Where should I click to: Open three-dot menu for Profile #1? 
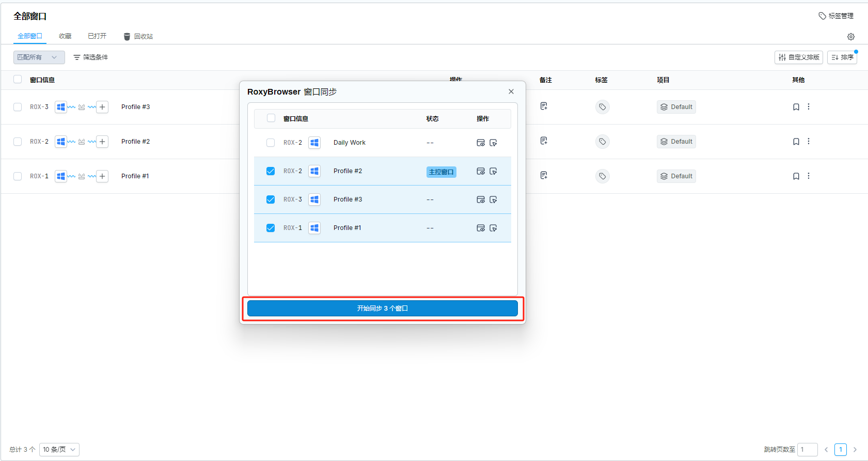[x=809, y=176]
